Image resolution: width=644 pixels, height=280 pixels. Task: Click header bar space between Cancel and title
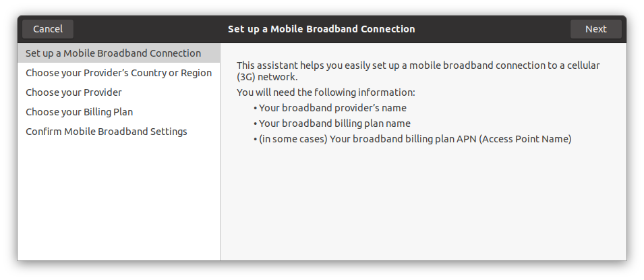(x=148, y=29)
